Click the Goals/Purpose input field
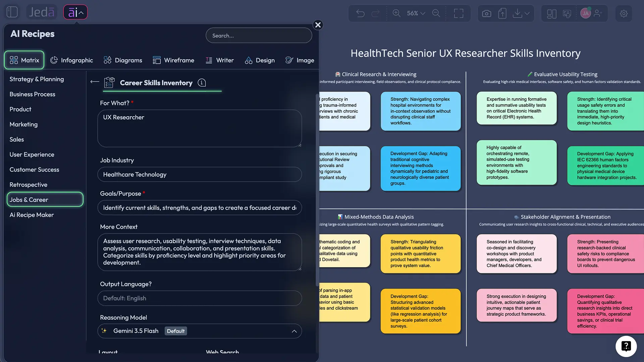Image resolution: width=644 pixels, height=362 pixels. click(x=200, y=208)
